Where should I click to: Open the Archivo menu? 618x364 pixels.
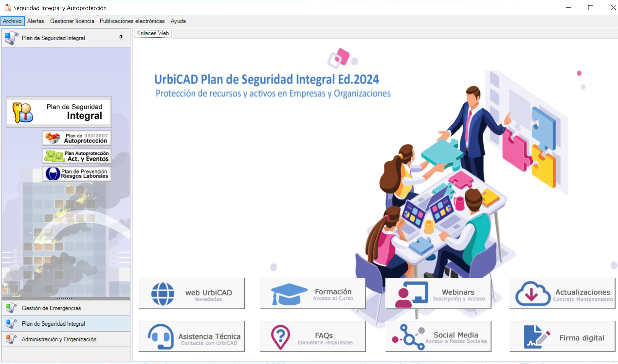tap(12, 21)
